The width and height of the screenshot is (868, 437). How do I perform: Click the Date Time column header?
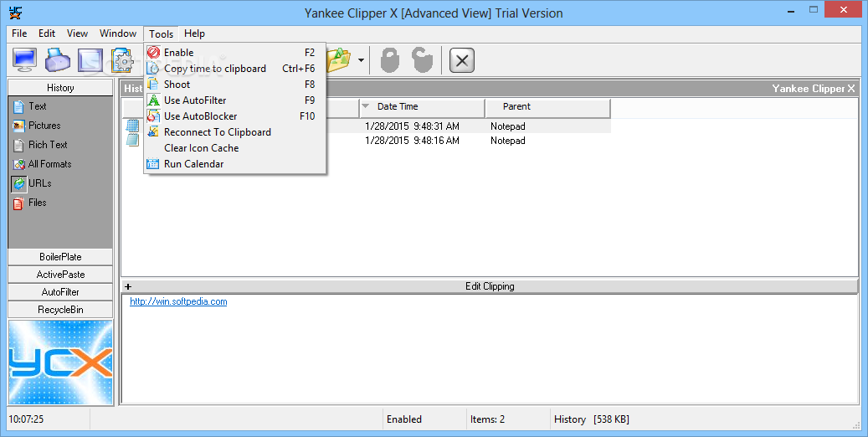(423, 107)
